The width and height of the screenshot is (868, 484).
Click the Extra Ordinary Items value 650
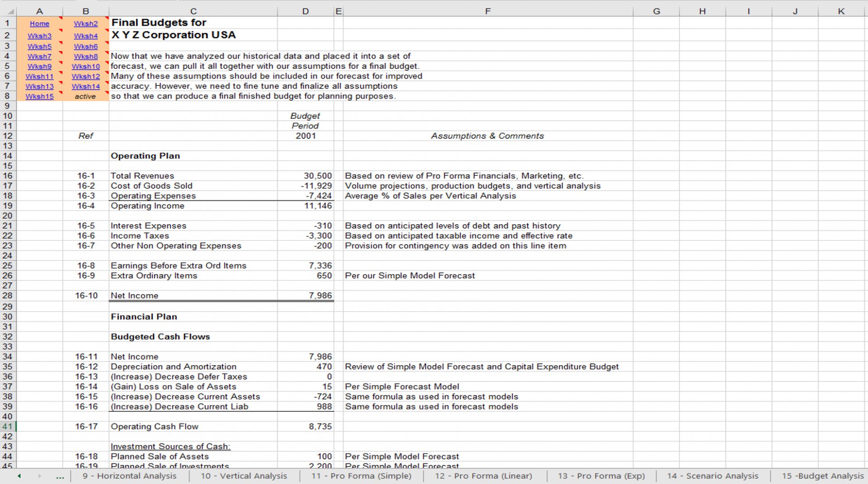coord(306,276)
